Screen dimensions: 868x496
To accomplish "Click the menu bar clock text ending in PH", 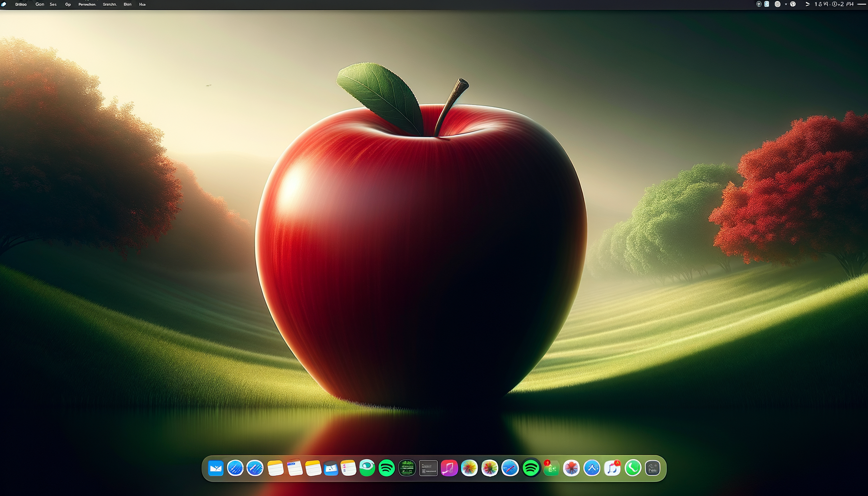I will [x=834, y=4].
